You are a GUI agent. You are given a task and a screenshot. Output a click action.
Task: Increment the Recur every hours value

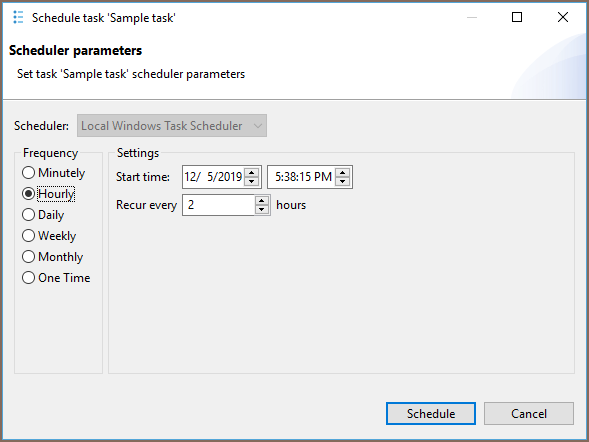pyautogui.click(x=261, y=201)
